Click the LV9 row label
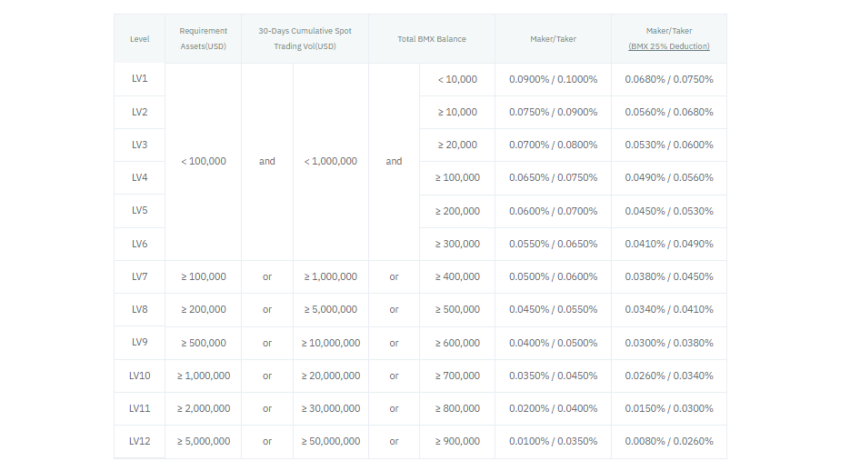The height and width of the screenshot is (471, 850). tap(139, 342)
